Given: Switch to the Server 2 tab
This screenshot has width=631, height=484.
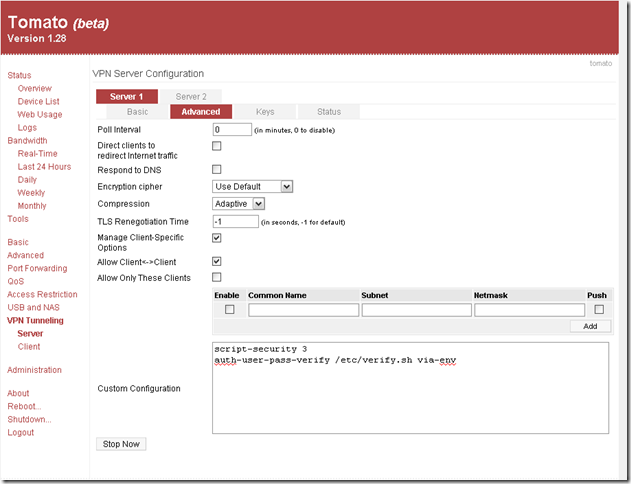Looking at the screenshot, I should click(191, 96).
